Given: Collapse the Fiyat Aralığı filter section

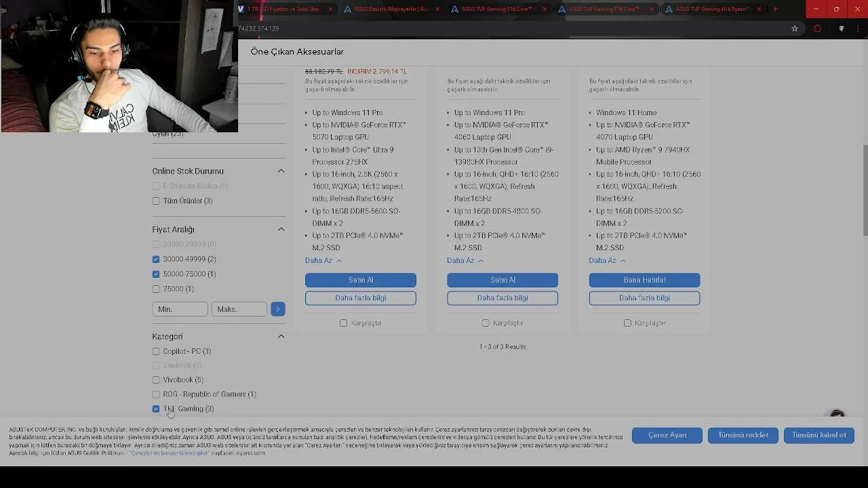Looking at the screenshot, I should pos(281,229).
